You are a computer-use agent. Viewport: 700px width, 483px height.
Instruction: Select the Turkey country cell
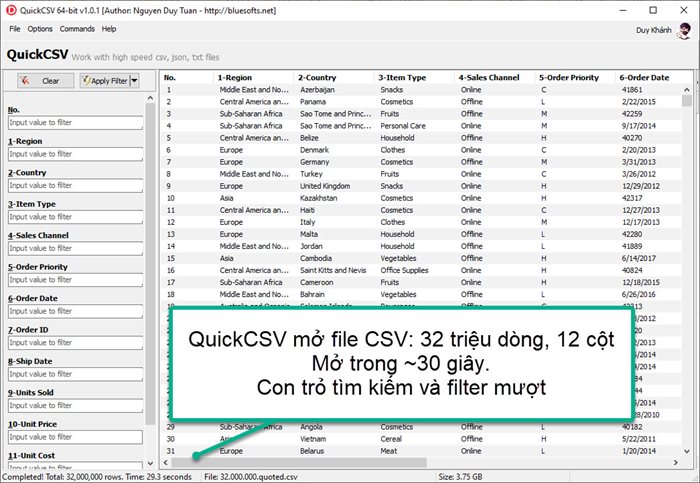click(311, 174)
